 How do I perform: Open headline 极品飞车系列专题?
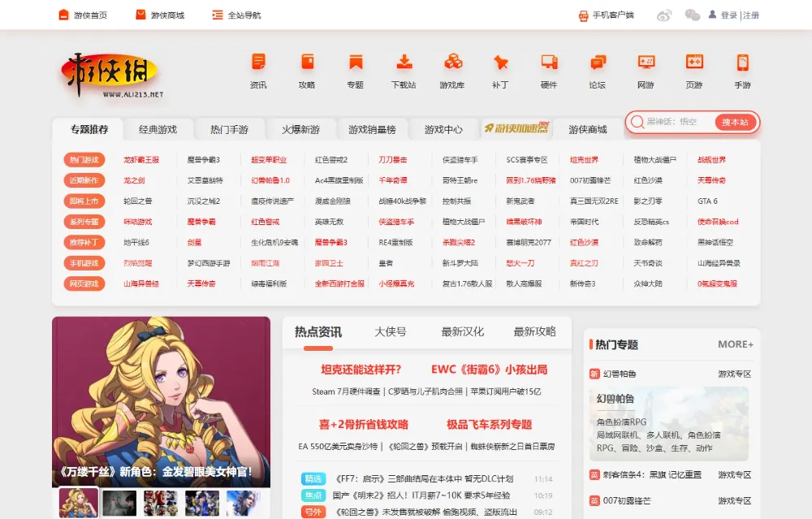(490, 425)
